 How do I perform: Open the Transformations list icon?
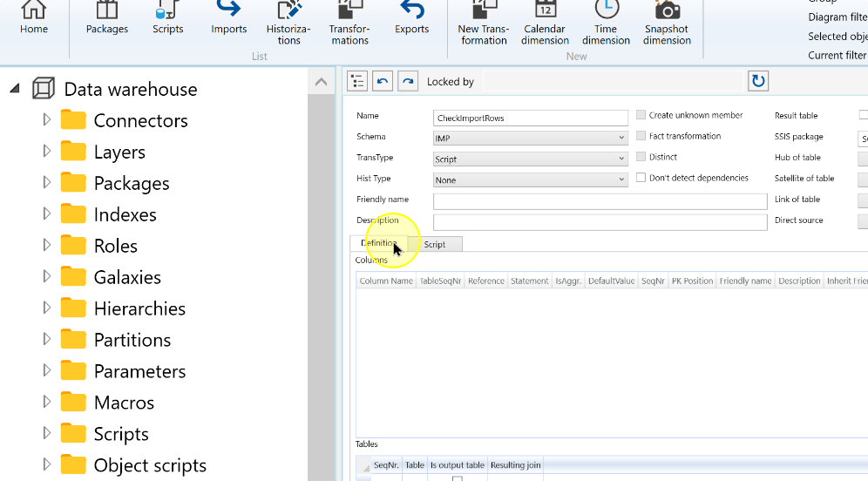[x=349, y=24]
